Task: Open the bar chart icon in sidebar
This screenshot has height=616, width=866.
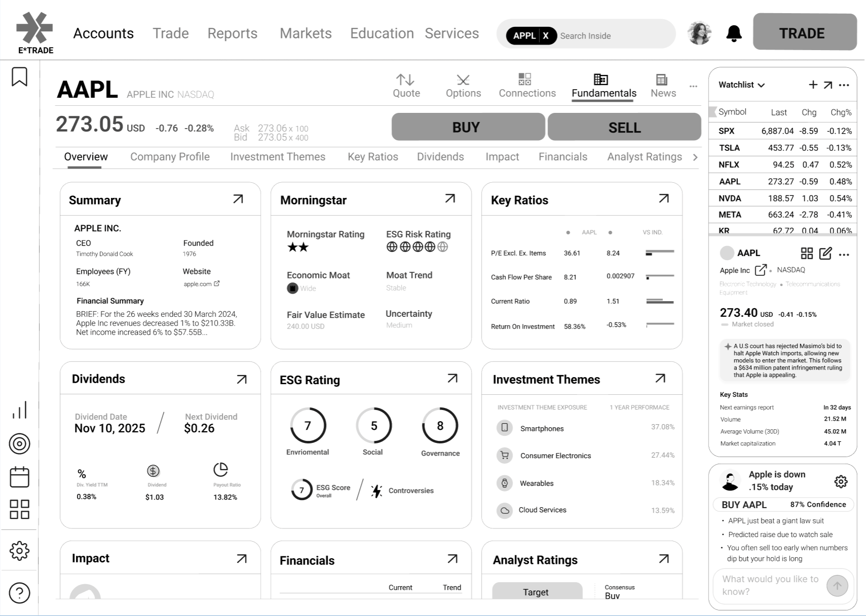Action: [19, 410]
